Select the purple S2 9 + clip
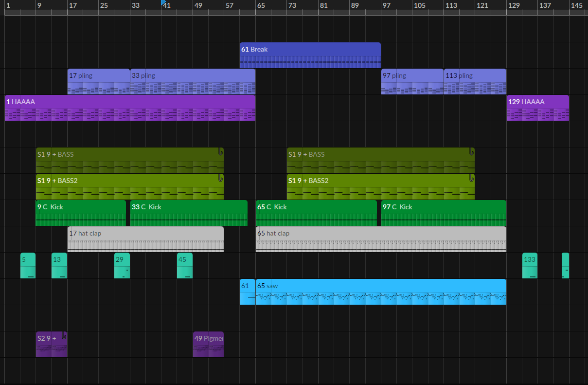The width and height of the screenshot is (588, 385). (x=52, y=344)
